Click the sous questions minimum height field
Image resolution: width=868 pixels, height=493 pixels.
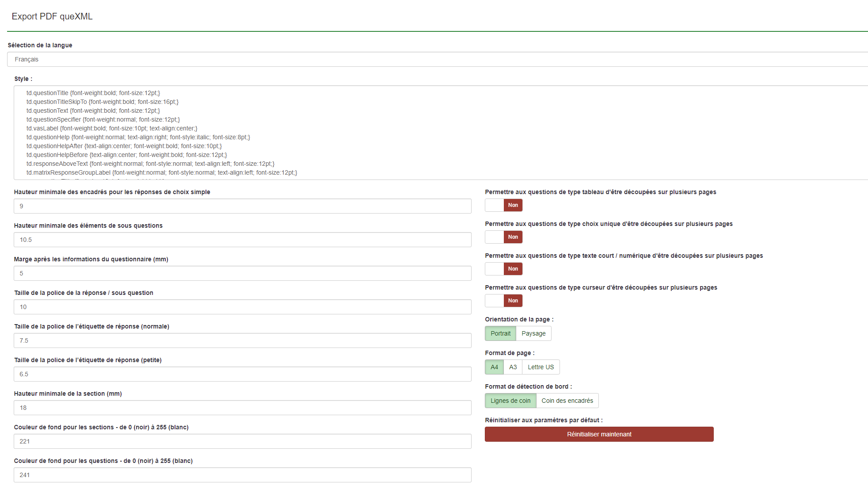(x=242, y=240)
